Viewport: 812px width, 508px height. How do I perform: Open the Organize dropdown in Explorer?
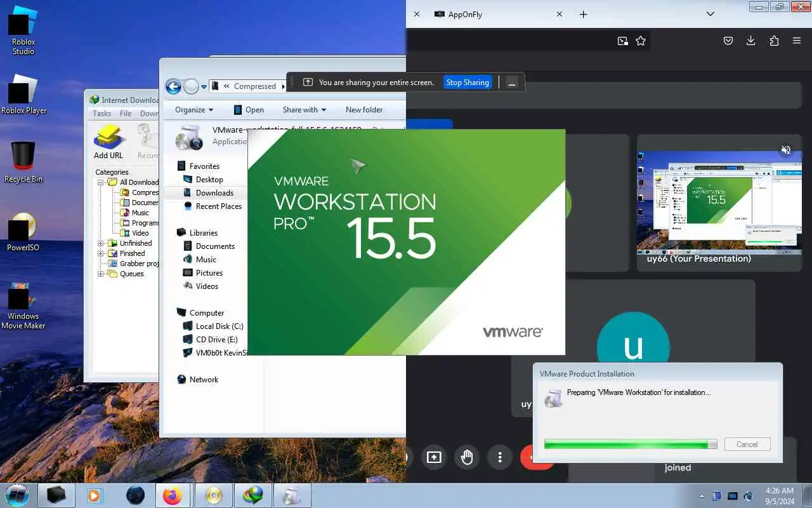194,110
